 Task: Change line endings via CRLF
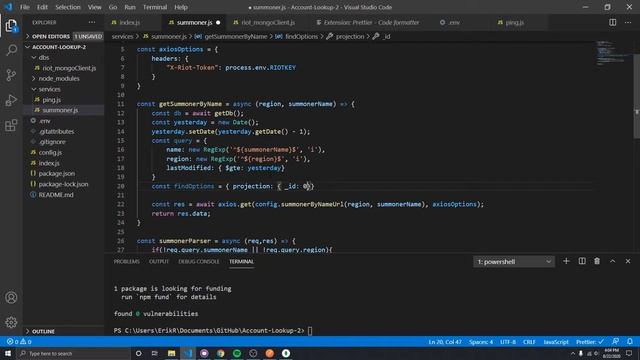(529, 342)
